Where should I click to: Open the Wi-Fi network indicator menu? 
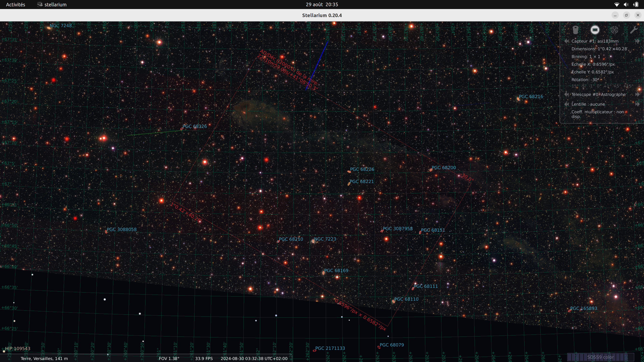click(x=616, y=5)
